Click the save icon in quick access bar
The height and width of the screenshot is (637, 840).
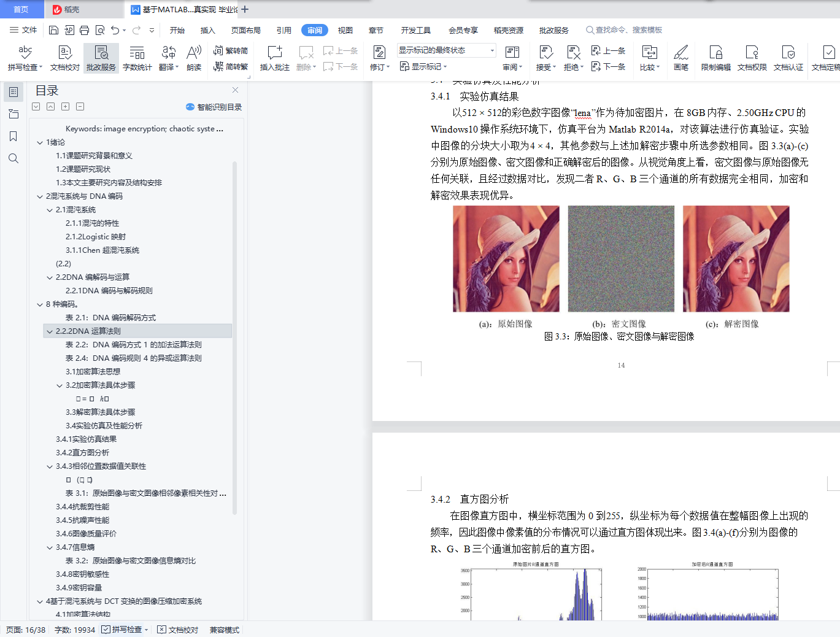point(53,30)
